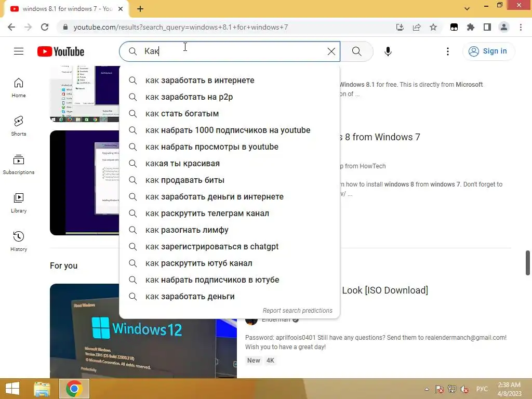The width and height of the screenshot is (532, 399).
Task: Click the share page icon in address bar
Action: 417,27
